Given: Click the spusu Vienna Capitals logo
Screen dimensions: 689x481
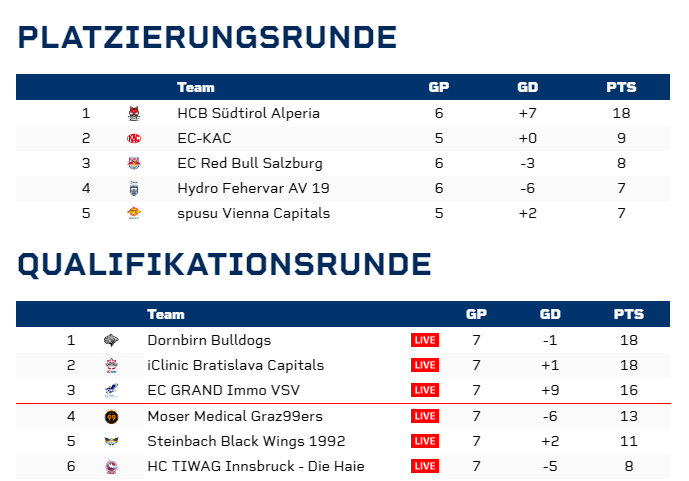Looking at the screenshot, I should tap(134, 213).
